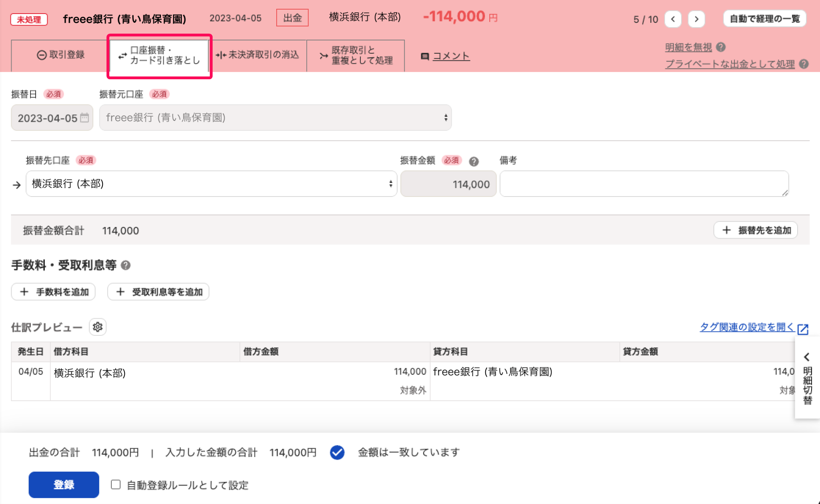Screen dimensions: 820x504
Task: Select the 口座振替・カード引き落とし tab
Action: click(159, 56)
